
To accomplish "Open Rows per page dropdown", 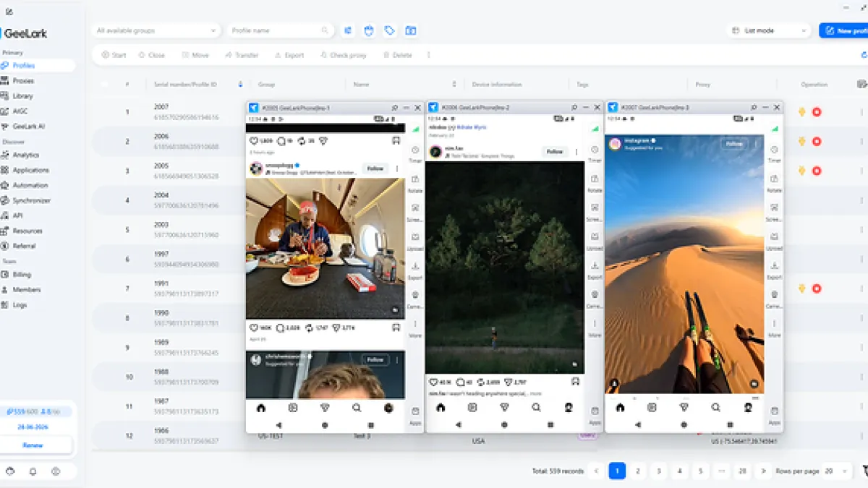I will (836, 471).
